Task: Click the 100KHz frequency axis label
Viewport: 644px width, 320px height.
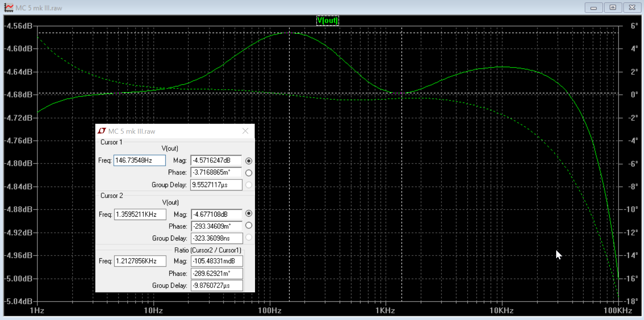Action: (x=618, y=311)
